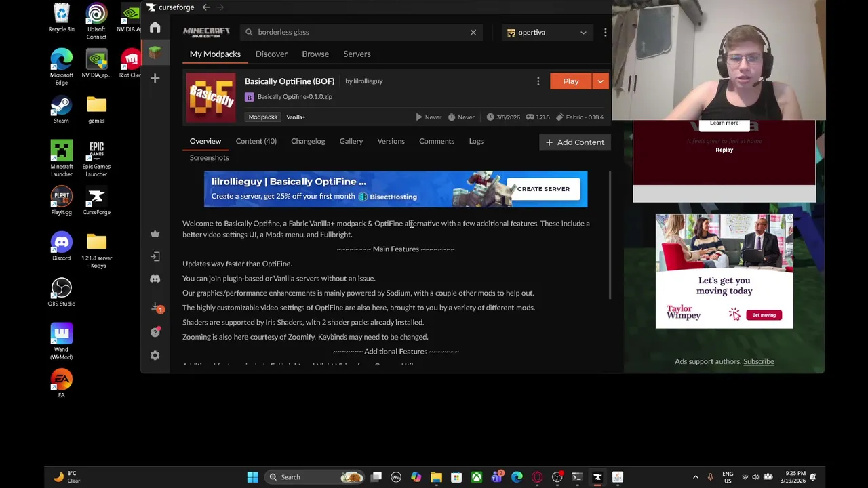The width and height of the screenshot is (868, 488).
Task: Open the weather widget showing 8°C Clear
Action: tap(68, 477)
